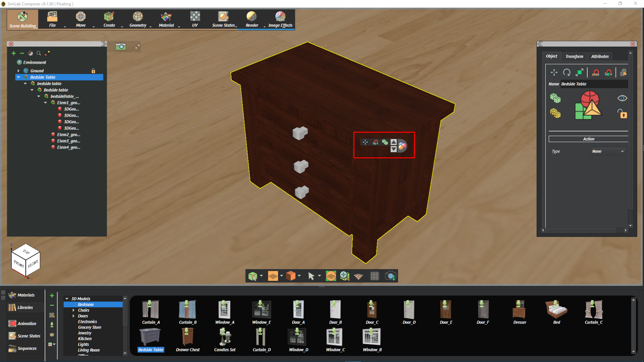Click the search icon in scene tree
The width and height of the screenshot is (644, 362).
[39, 53]
